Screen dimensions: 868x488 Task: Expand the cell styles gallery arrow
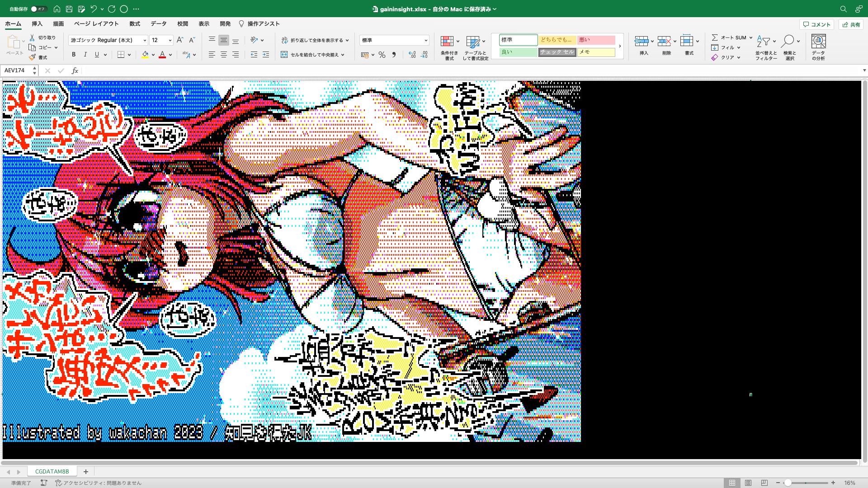coord(620,46)
